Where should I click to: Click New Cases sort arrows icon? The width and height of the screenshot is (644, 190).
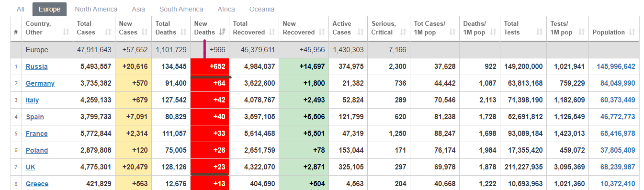pos(144,32)
